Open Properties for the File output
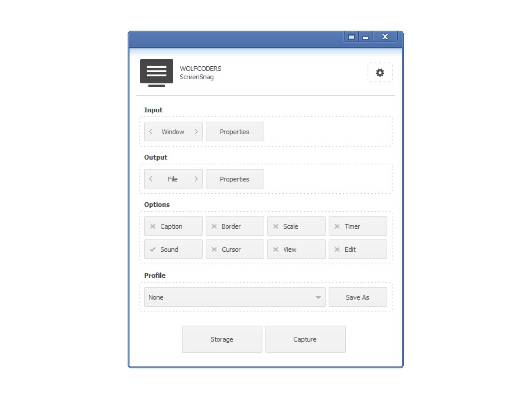The width and height of the screenshot is (532, 399). [x=235, y=179]
